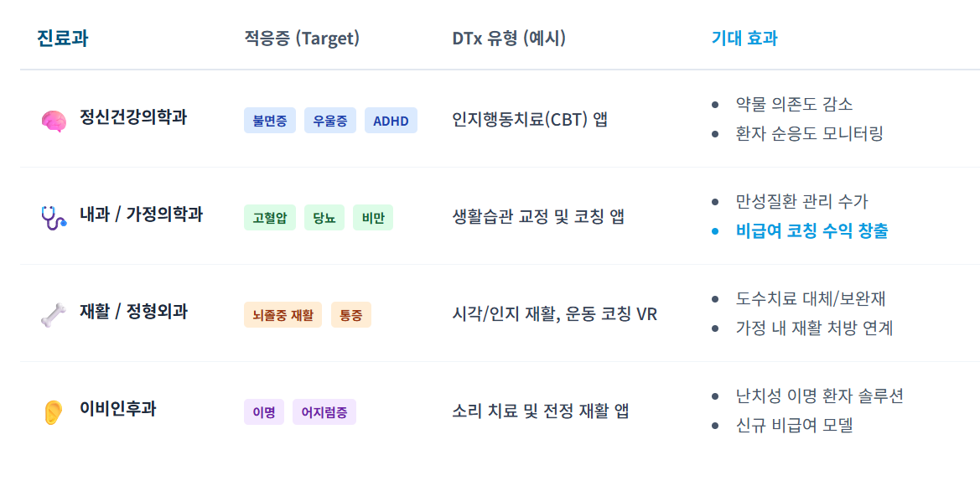
Task: Click the ear icon for 이비인후과
Action: click(54, 412)
